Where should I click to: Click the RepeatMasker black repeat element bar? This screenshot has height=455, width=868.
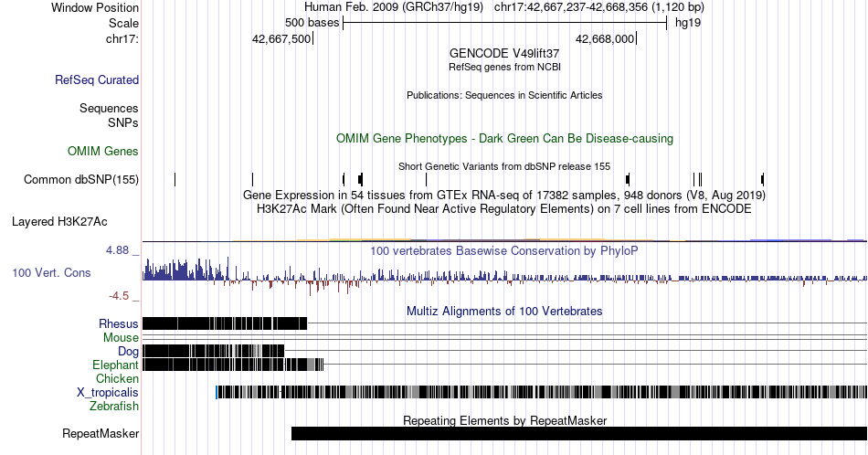tap(579, 433)
